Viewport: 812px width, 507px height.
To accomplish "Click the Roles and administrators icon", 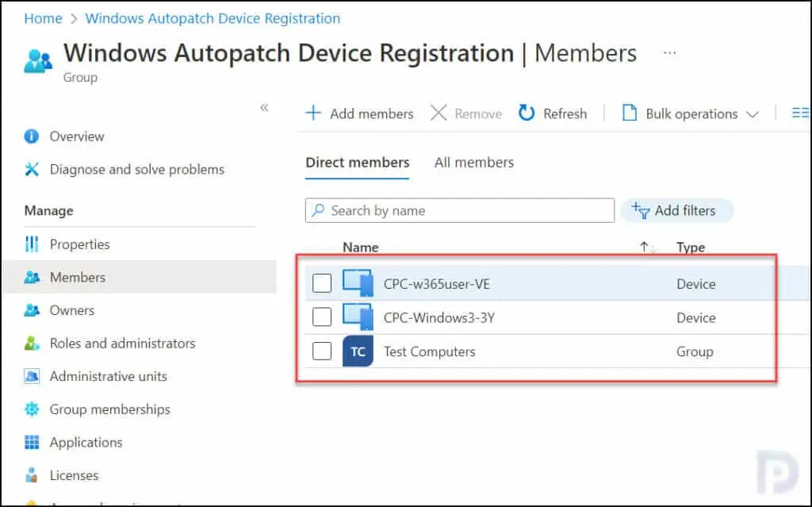I will pos(32,344).
